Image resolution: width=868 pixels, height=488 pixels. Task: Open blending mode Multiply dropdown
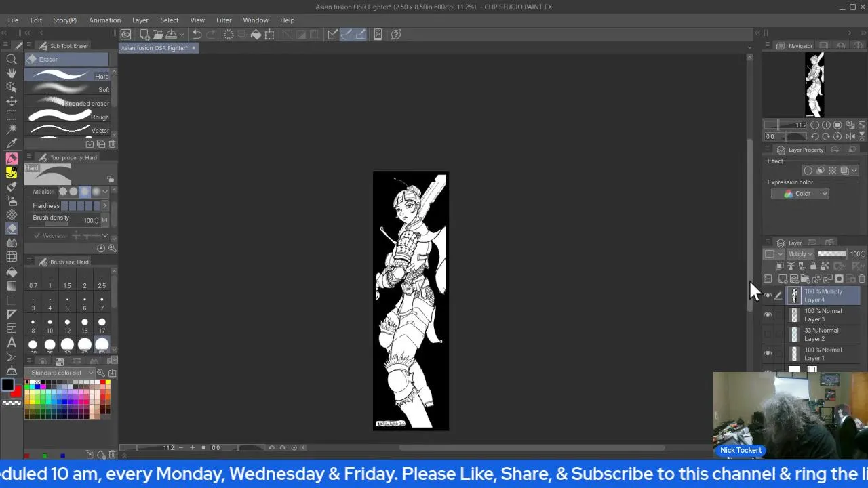pyautogui.click(x=801, y=254)
